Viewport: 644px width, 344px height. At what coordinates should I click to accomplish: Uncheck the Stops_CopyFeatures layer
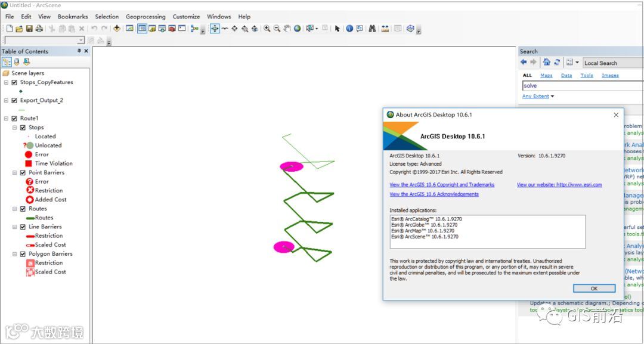[14, 82]
